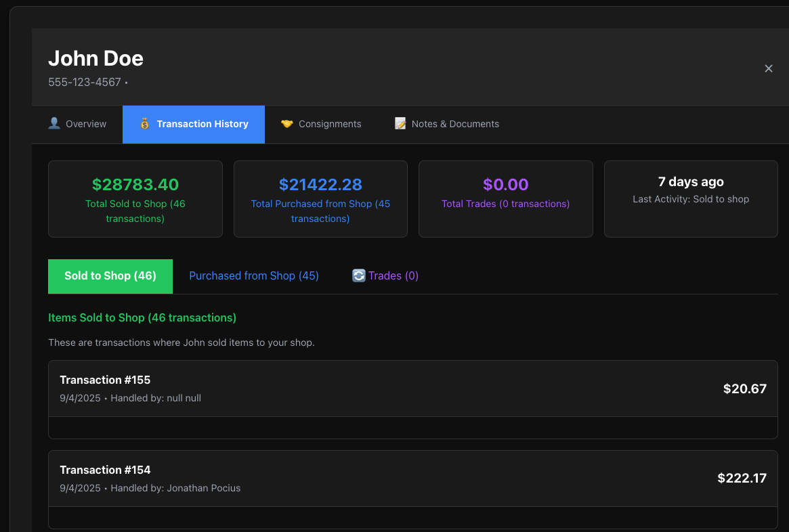This screenshot has height=532, width=789.
Task: Select the Sold to Shop (46) filter
Action: point(110,275)
